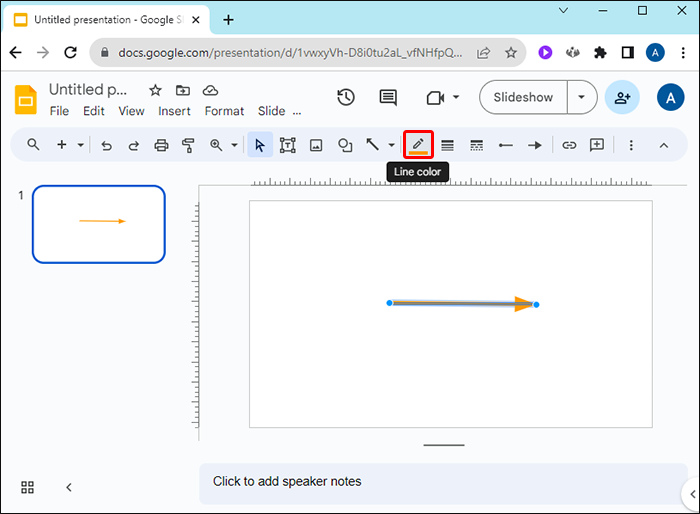Open the Format menu
Image resolution: width=700 pixels, height=514 pixels.
pyautogui.click(x=224, y=111)
